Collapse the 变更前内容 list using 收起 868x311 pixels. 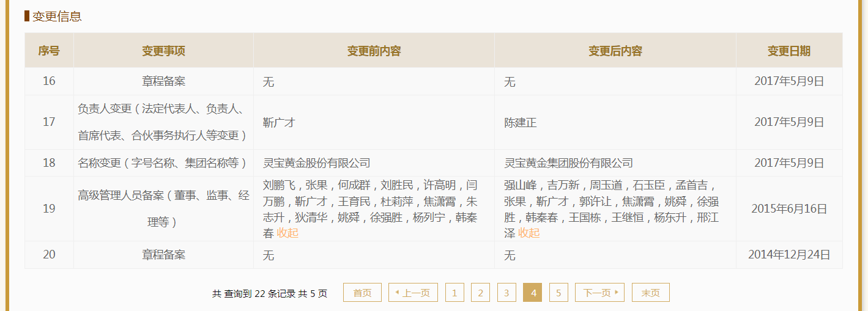click(287, 233)
